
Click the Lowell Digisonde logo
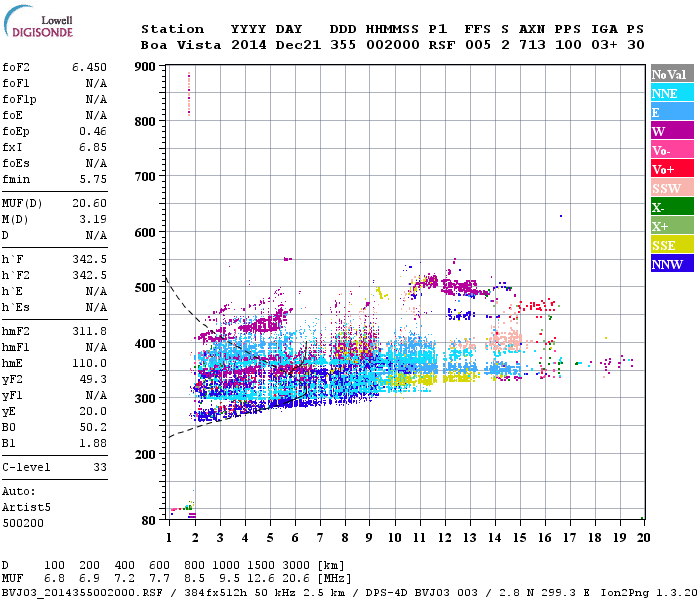click(x=38, y=22)
